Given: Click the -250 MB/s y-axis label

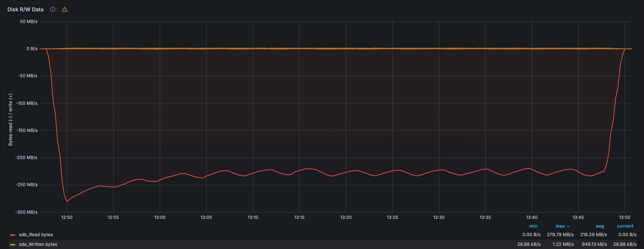Looking at the screenshot, I should [27, 185].
